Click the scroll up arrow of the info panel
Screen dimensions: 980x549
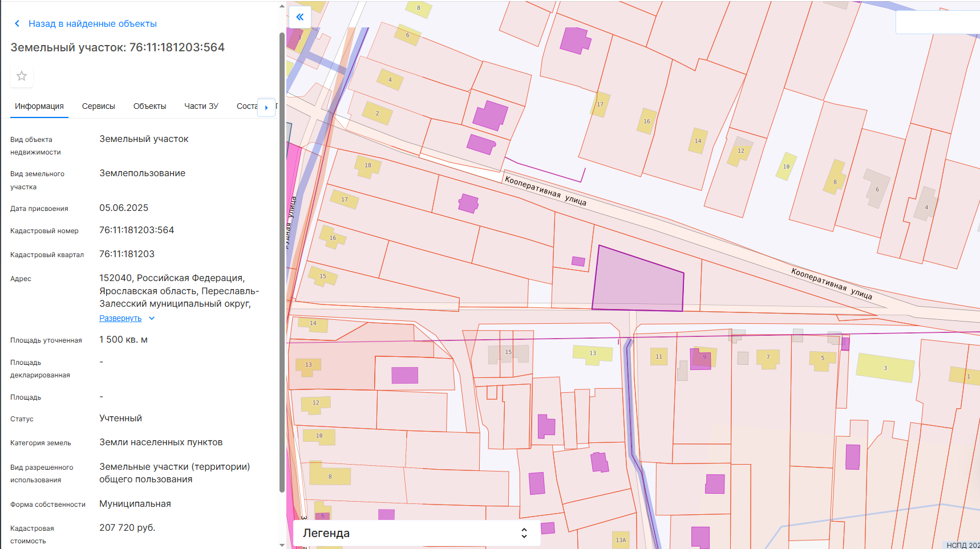(x=282, y=7)
